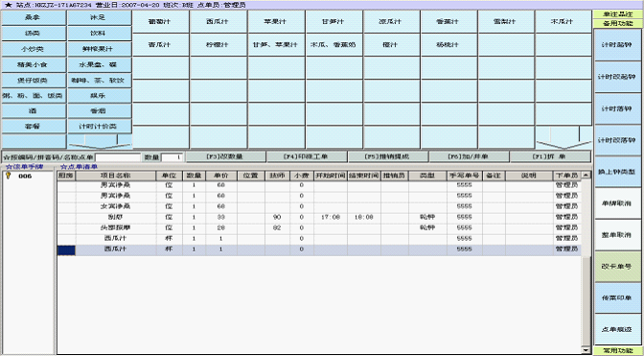Page down the category list arrow
This screenshot has height=356, width=644.
(x=100, y=141)
